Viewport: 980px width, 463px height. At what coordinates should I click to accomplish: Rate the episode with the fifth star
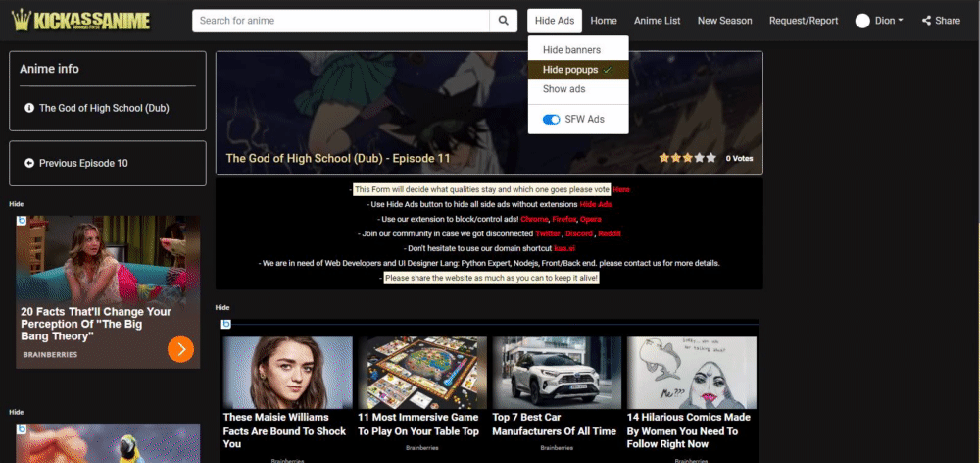[710, 158]
